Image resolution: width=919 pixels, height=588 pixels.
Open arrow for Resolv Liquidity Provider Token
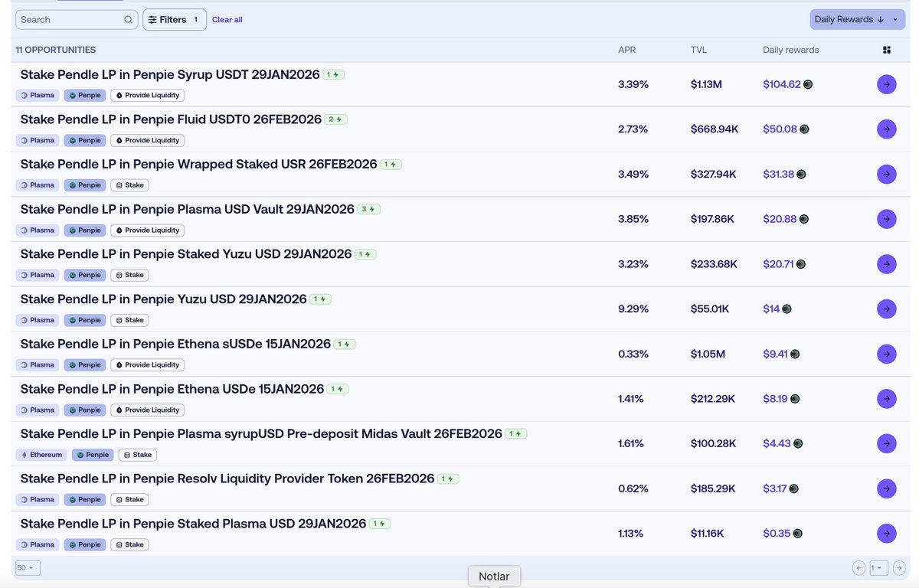tap(886, 488)
